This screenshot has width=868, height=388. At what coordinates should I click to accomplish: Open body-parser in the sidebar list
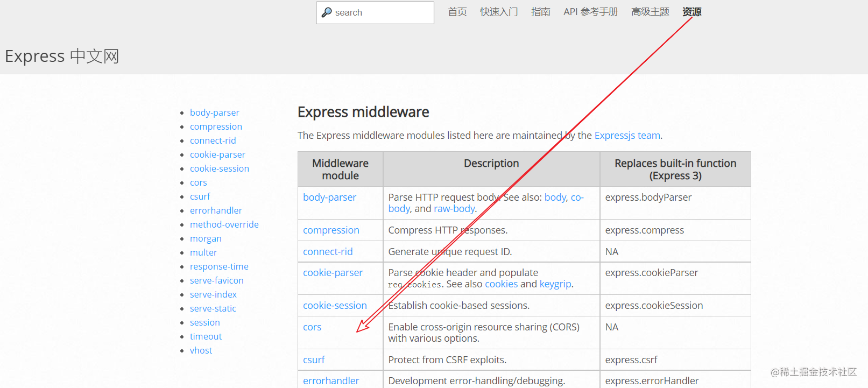point(215,112)
